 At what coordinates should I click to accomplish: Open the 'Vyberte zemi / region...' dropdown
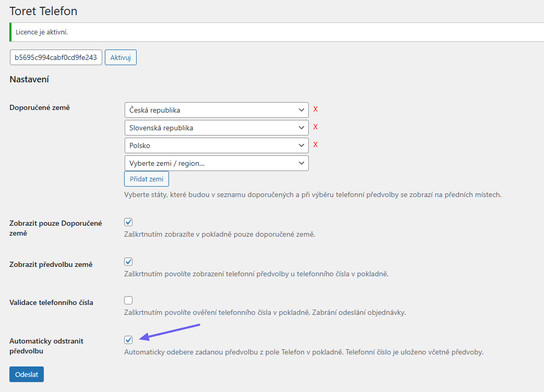[216, 163]
